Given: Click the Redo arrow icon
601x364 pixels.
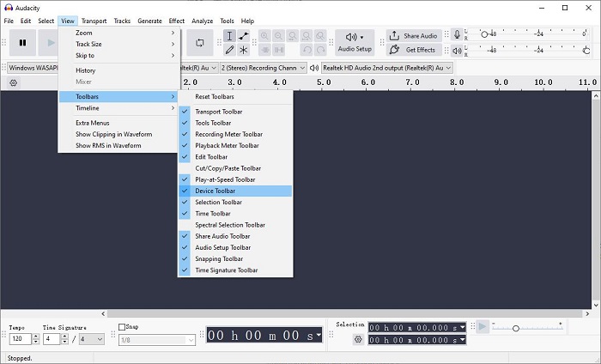Looking at the screenshot, I should tap(321, 50).
